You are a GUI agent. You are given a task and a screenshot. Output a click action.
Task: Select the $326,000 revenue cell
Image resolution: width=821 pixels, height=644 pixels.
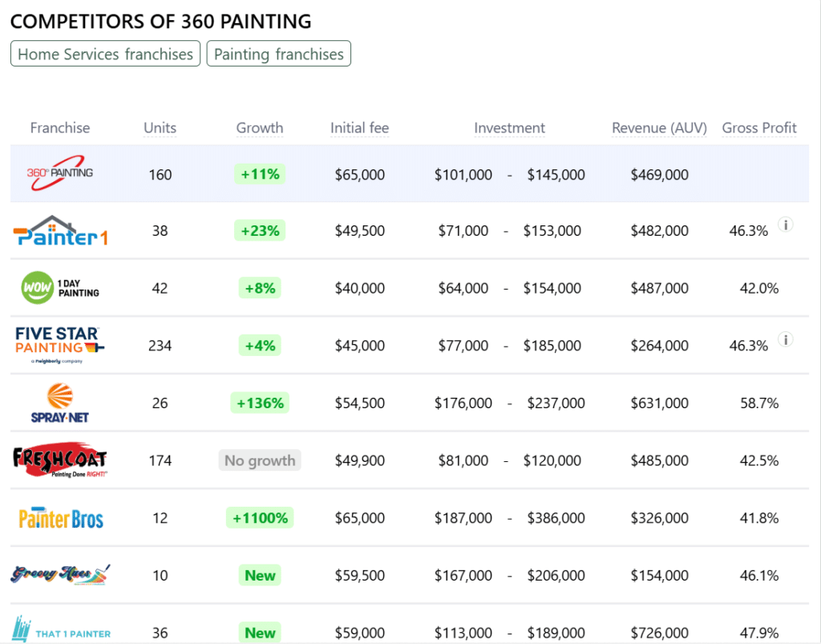[x=659, y=518]
